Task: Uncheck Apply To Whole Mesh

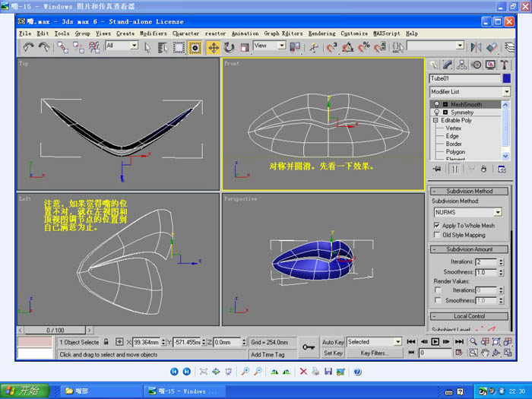Action: [436, 226]
